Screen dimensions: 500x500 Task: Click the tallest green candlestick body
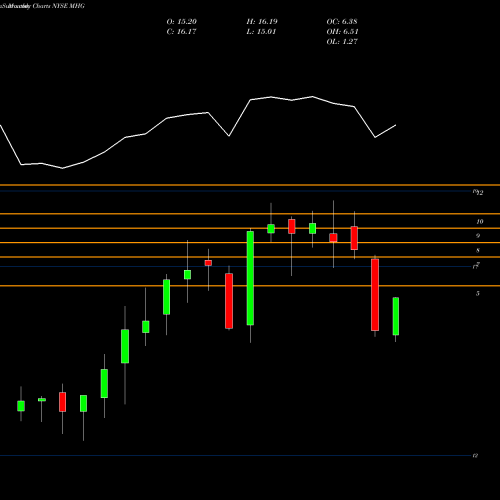coord(250,278)
